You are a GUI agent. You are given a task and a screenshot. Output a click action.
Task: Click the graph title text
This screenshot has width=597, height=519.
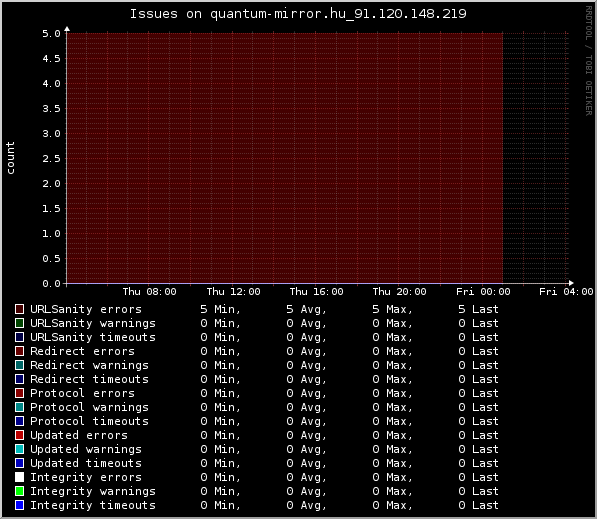pos(298,14)
